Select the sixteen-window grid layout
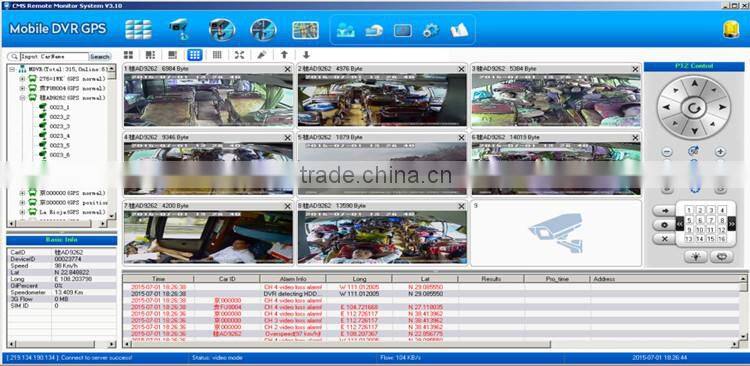Viewport: 750px width, 366px height. coord(217,55)
